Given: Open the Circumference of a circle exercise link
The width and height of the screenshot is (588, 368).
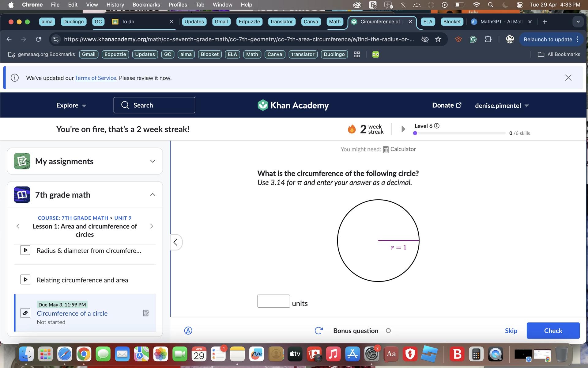Looking at the screenshot, I should coord(72,313).
